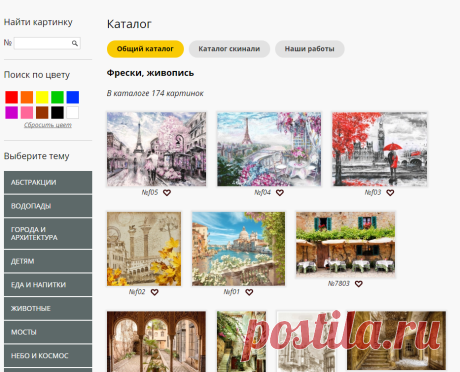The width and height of the screenshot is (460, 372).
Task: Select the green color swatch
Action: coord(57,97)
